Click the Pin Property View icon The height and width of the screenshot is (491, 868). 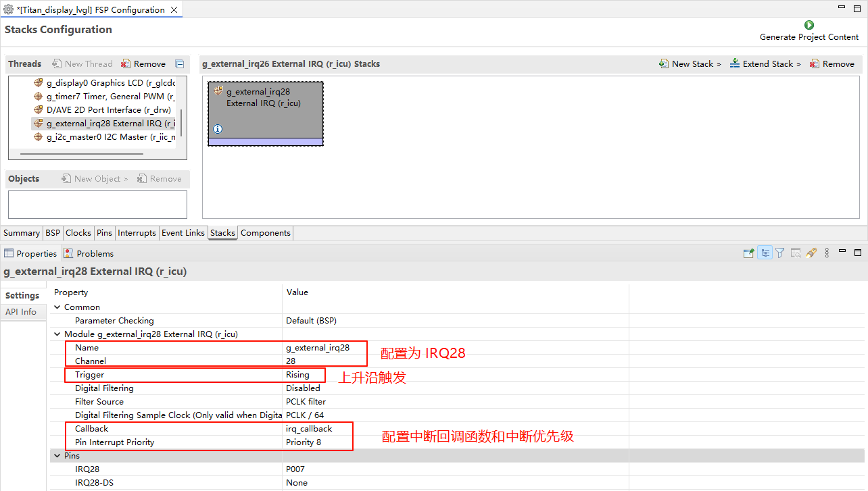point(748,253)
